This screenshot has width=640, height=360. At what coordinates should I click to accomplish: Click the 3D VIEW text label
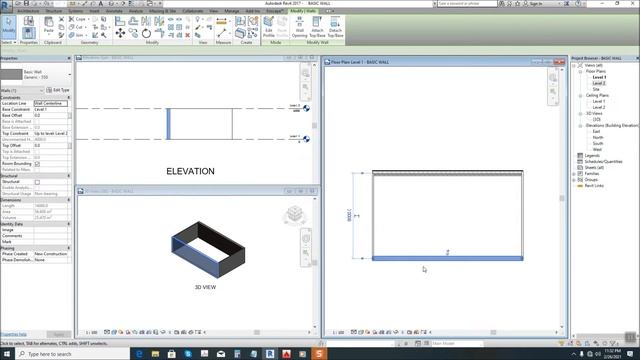[205, 287]
